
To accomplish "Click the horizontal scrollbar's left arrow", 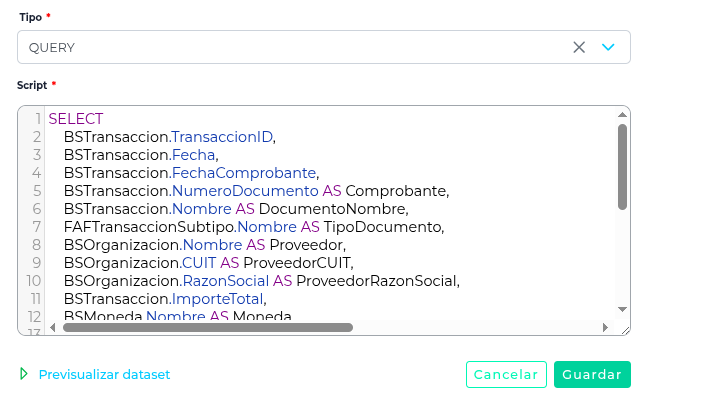I will pos(54,327).
